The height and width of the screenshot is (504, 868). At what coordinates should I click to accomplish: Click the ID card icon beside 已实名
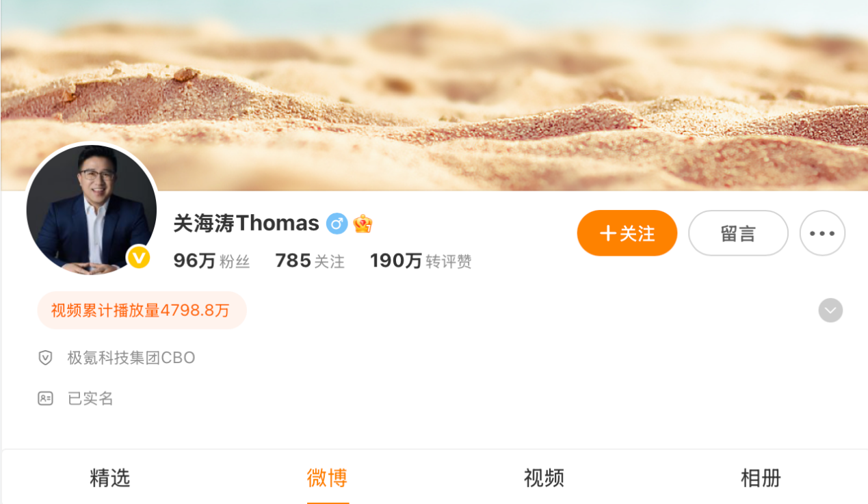[45, 398]
